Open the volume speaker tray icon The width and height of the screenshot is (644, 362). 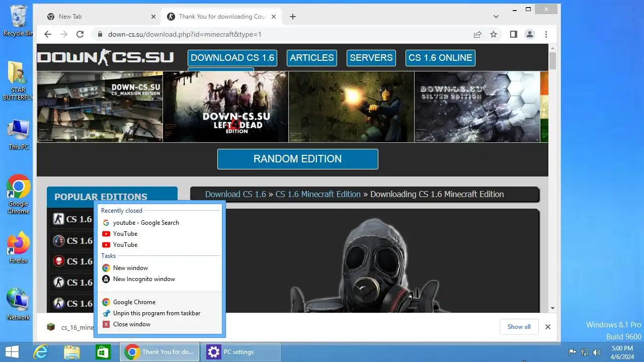pyautogui.click(x=597, y=352)
